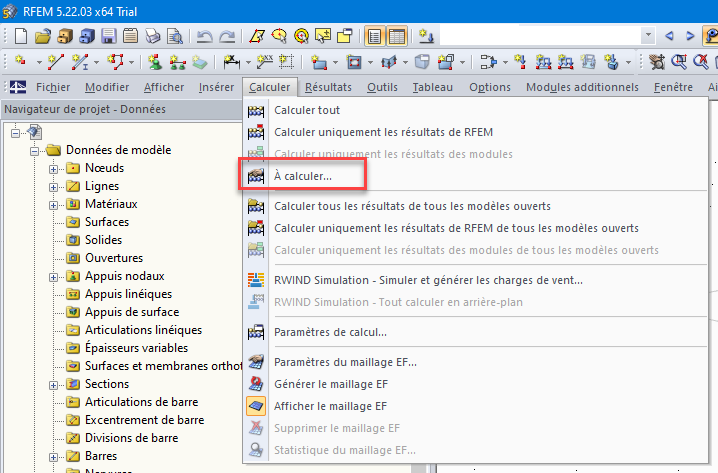Screen dimensions: 718x473
Task: Go to previous load case arrow
Action: 669,36
